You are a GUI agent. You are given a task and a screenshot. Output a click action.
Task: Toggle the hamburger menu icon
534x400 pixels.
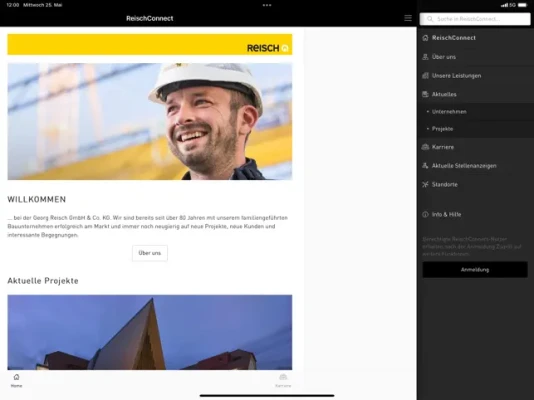click(408, 18)
